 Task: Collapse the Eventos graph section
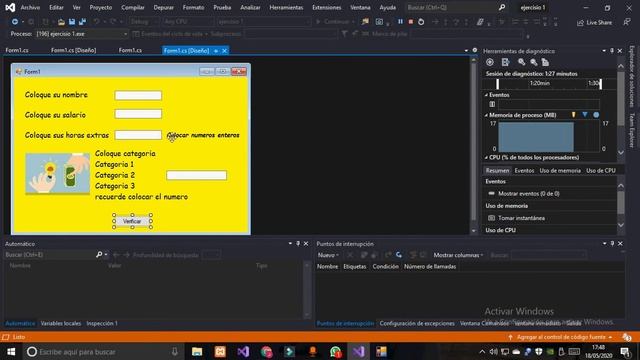[x=486, y=95]
